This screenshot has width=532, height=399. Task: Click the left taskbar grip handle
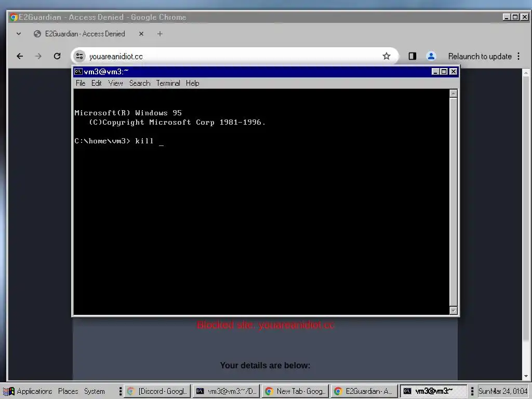pos(120,391)
